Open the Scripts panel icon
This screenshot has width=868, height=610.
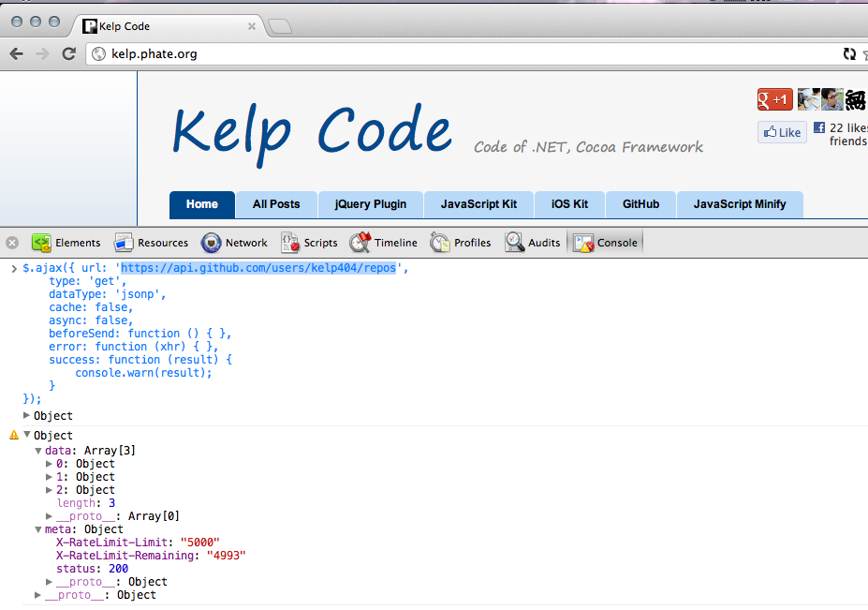tap(290, 243)
